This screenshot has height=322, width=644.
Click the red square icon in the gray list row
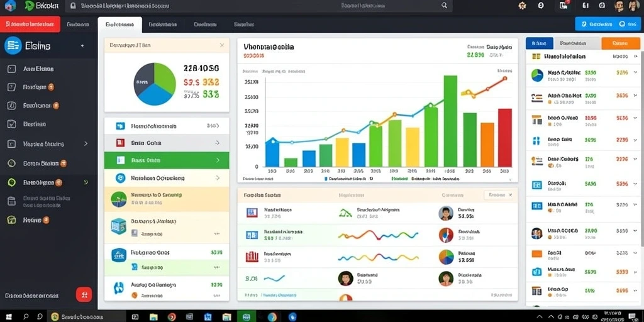(x=120, y=143)
